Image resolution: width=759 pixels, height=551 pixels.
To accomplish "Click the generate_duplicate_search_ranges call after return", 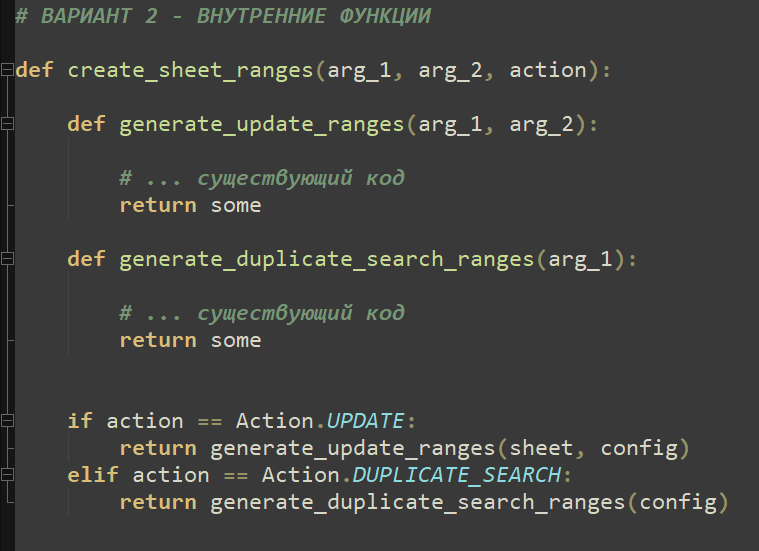I will 418,502.
